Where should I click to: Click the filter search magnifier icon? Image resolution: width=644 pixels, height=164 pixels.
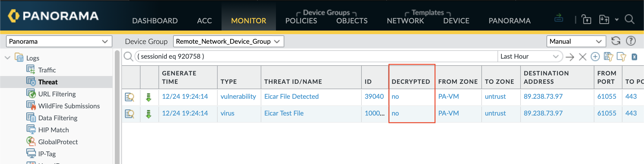pyautogui.click(x=128, y=56)
